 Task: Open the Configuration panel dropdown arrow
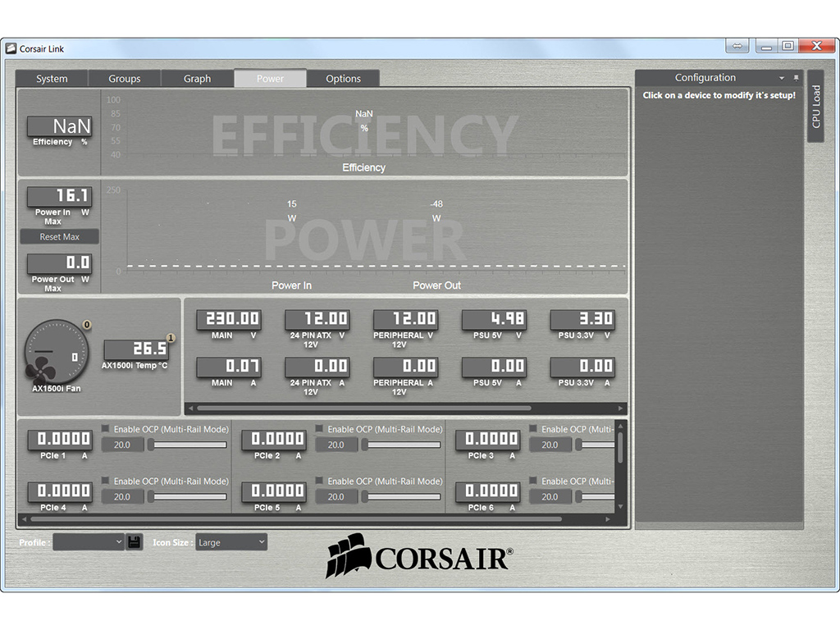click(x=782, y=78)
